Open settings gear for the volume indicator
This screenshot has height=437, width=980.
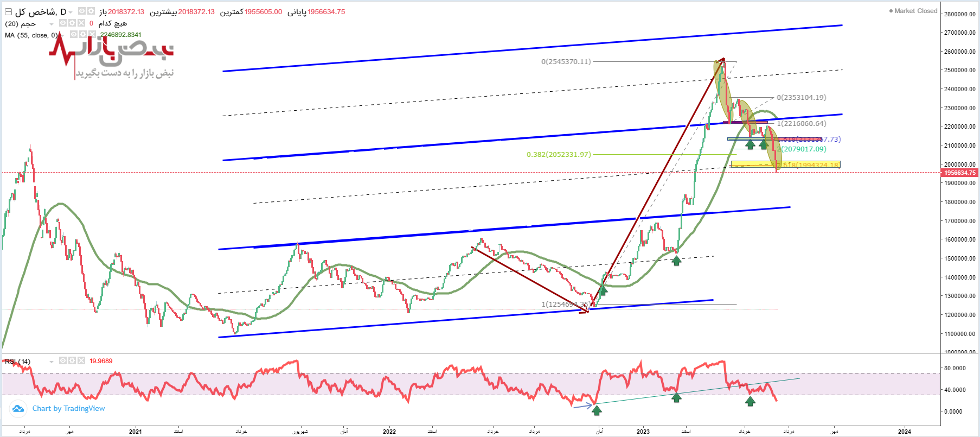pos(72,23)
